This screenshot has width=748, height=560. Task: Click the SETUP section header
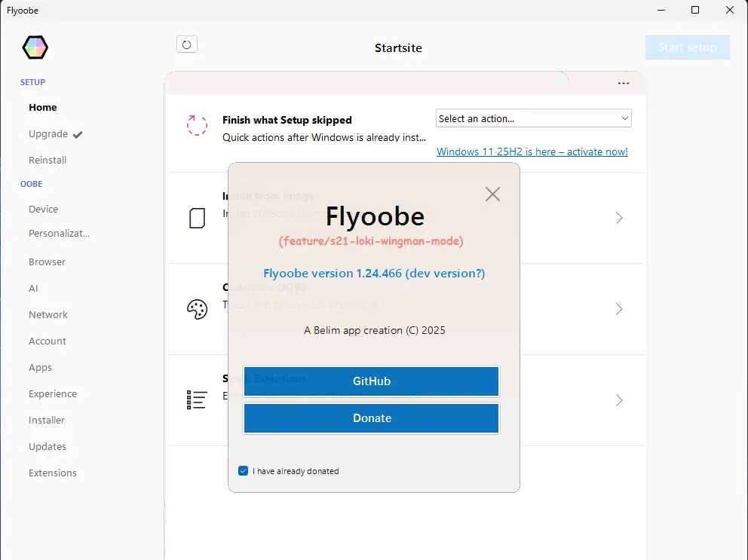pyautogui.click(x=32, y=82)
